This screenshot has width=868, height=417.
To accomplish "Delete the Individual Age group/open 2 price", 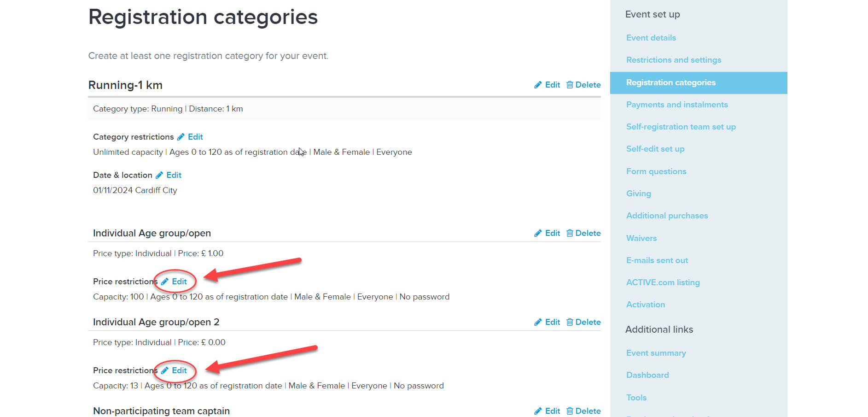I will [583, 322].
